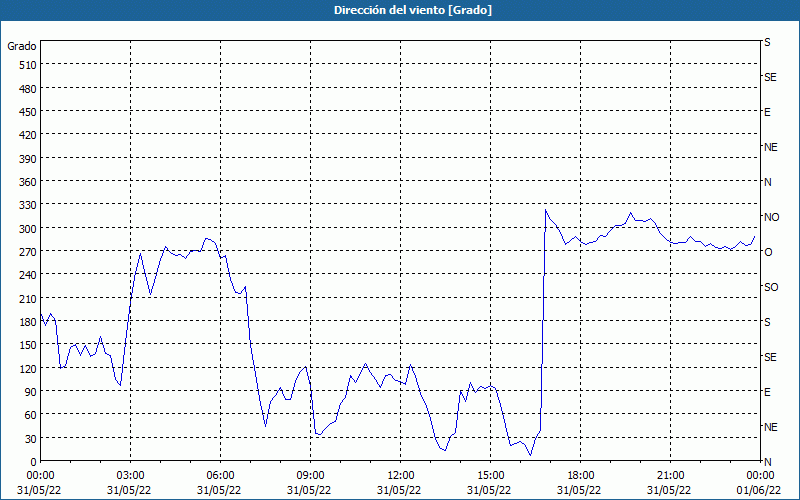The width and height of the screenshot is (800, 500).
Task: Click the 'NE' compass label at 390 level
Action: [771, 147]
